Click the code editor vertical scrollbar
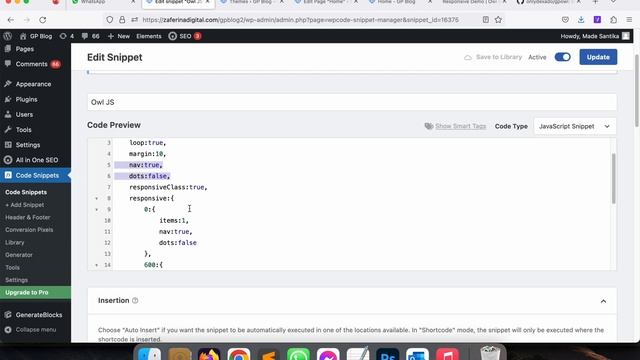The width and height of the screenshot is (640, 360). [x=613, y=178]
